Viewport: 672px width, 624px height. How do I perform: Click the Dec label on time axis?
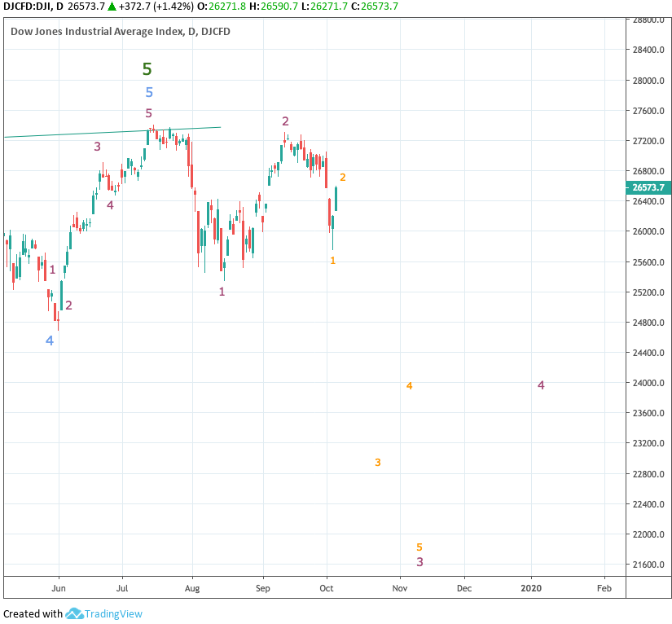tap(464, 588)
